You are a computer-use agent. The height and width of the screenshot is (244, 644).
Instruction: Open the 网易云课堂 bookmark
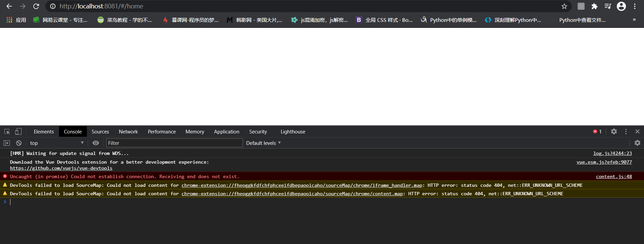point(60,20)
